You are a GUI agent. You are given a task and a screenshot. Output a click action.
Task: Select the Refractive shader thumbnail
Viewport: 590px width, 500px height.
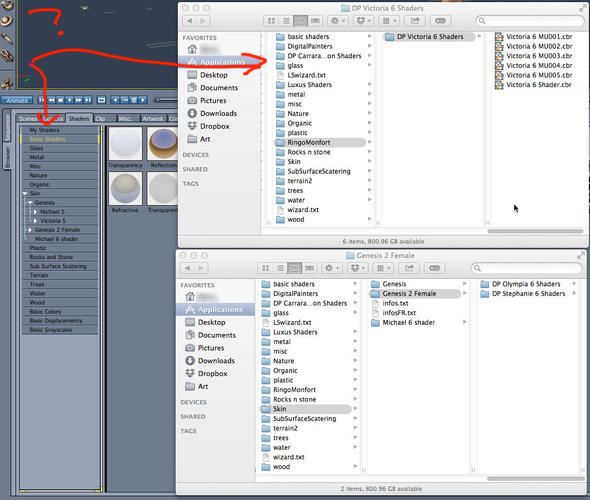(125, 188)
